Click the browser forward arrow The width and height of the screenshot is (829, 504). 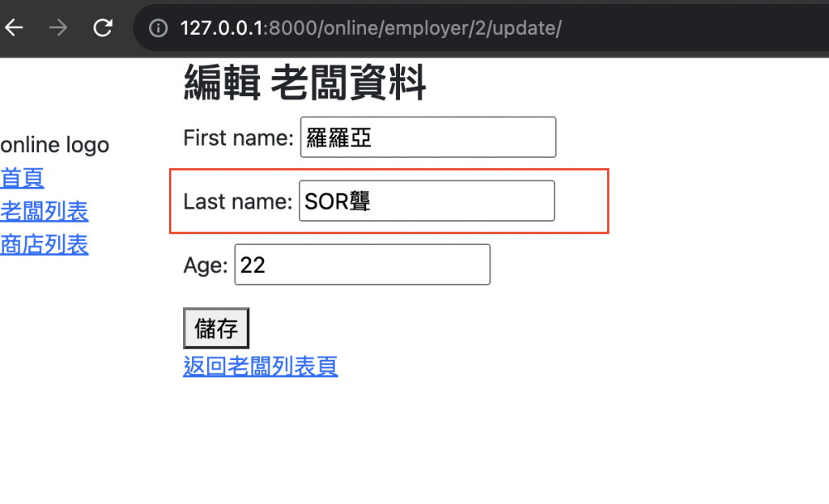[x=58, y=28]
